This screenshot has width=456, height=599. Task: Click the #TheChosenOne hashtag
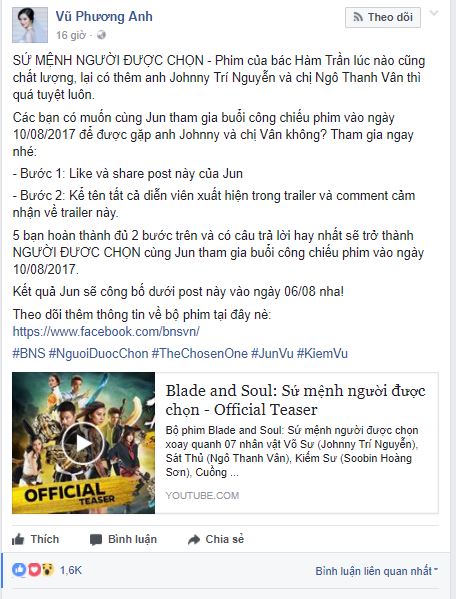tap(200, 353)
